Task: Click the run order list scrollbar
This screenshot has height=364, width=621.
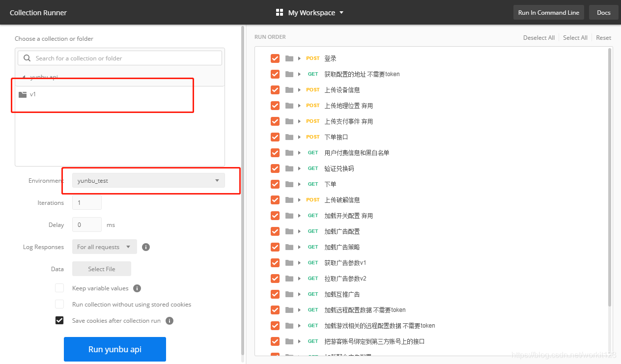Action: point(610,177)
